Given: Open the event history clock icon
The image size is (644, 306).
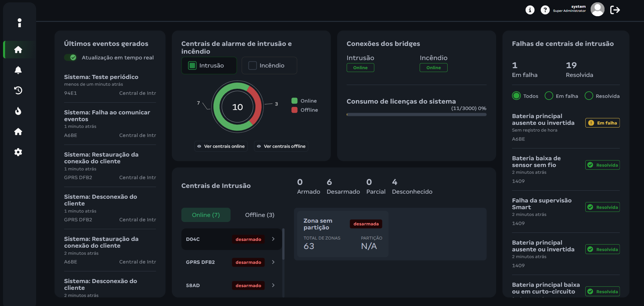Looking at the screenshot, I should [x=18, y=90].
